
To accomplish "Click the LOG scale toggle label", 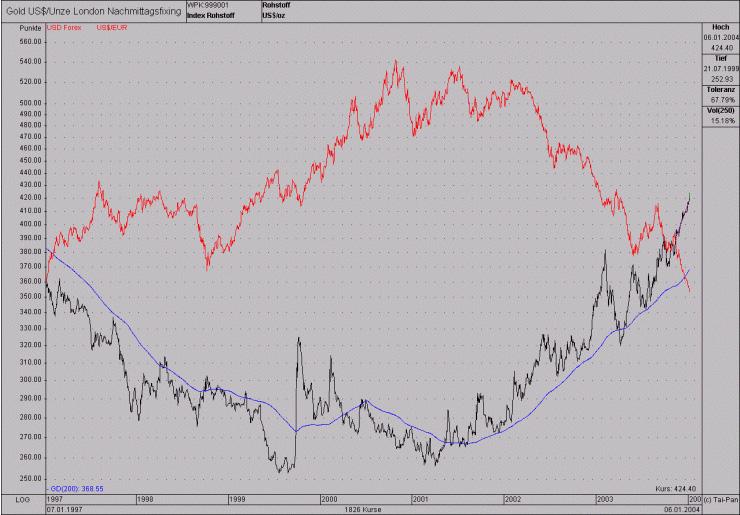I will (x=23, y=499).
